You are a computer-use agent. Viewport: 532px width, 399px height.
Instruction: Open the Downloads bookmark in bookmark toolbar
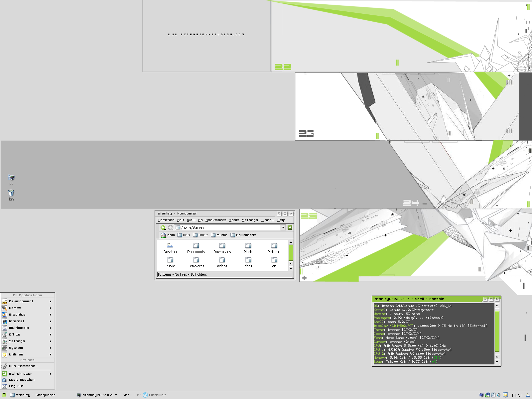(x=243, y=235)
